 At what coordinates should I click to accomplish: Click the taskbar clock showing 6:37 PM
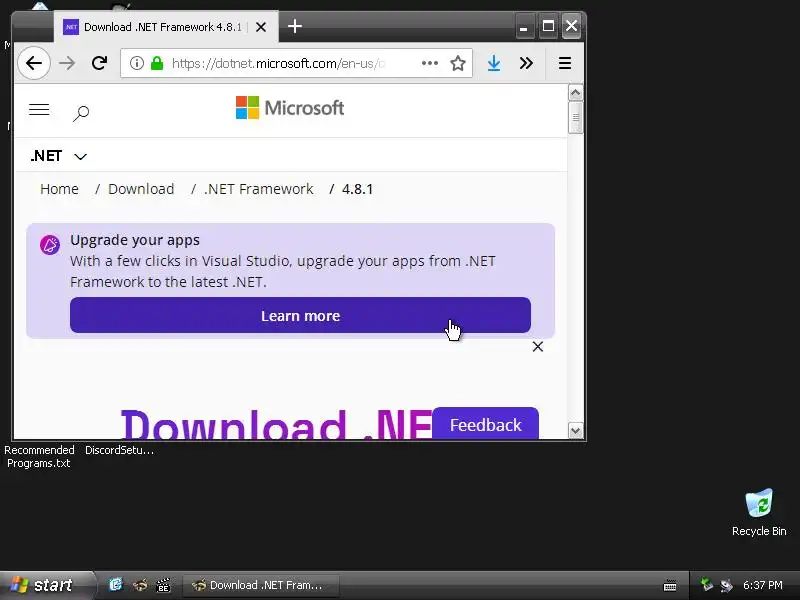click(x=762, y=585)
